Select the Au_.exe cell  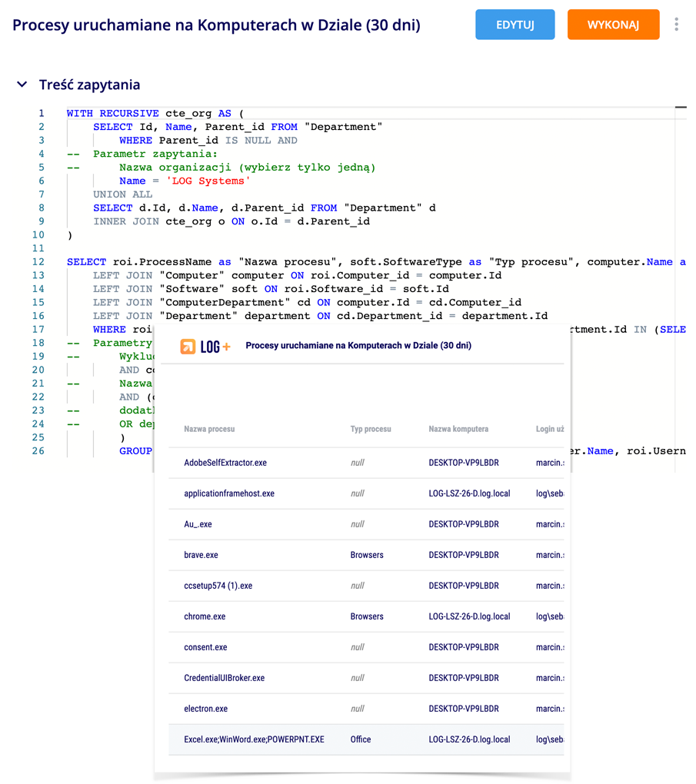click(198, 524)
